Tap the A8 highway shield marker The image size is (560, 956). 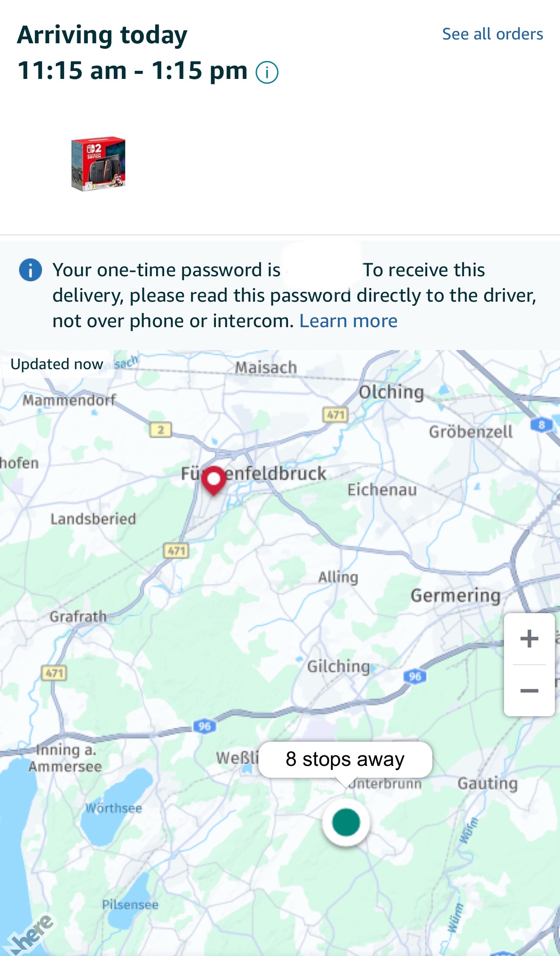pyautogui.click(x=541, y=424)
